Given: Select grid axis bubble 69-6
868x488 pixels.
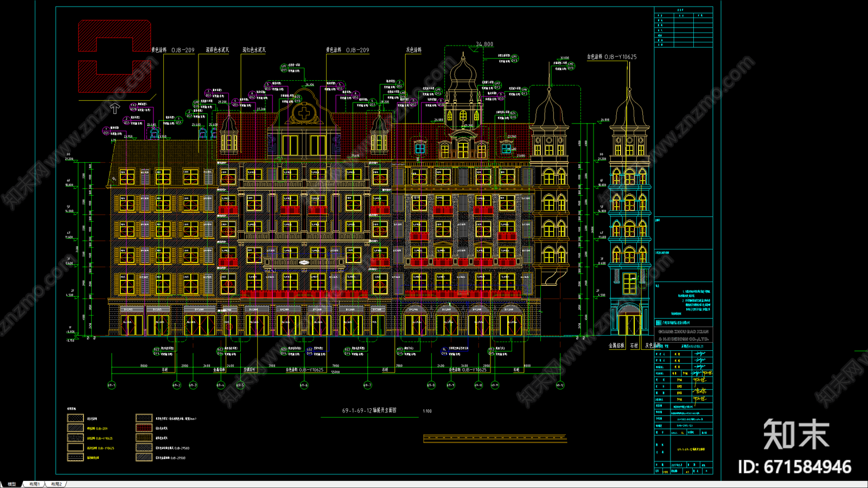Looking at the screenshot, I should tap(304, 385).
